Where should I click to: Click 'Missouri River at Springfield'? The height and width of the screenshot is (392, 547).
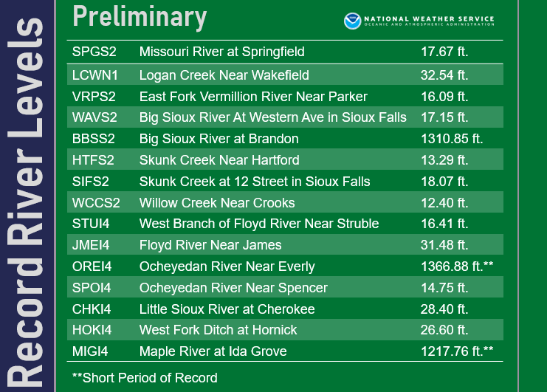(x=222, y=52)
